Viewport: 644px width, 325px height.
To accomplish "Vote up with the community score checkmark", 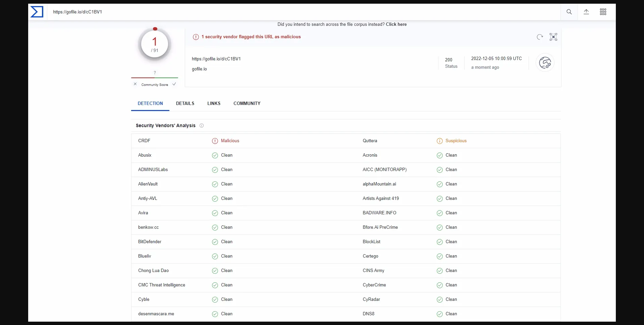I will [174, 84].
